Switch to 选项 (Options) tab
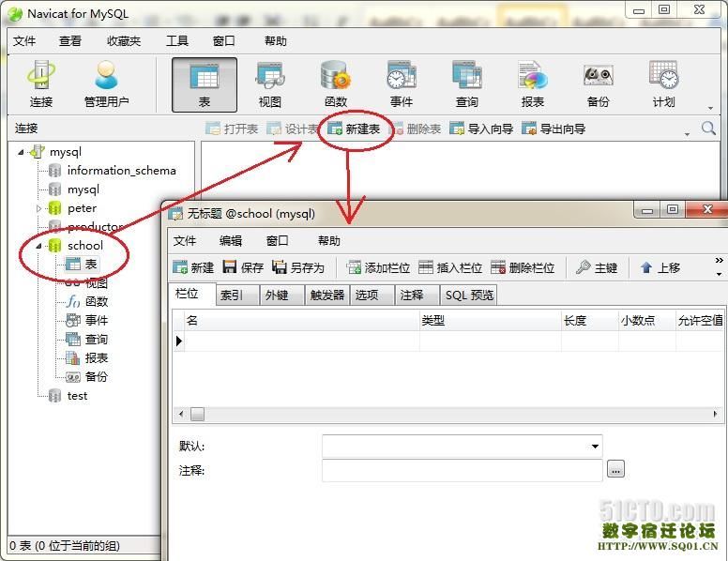 click(x=372, y=295)
